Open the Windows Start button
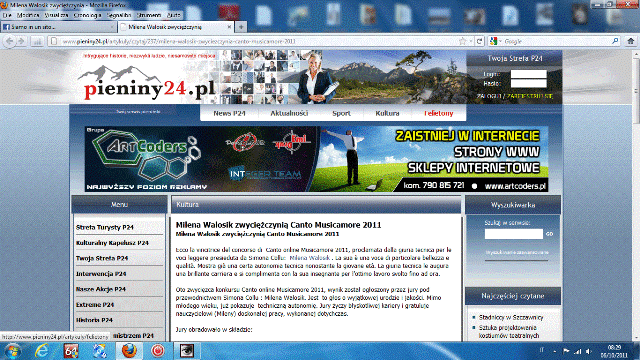 coord(12,351)
